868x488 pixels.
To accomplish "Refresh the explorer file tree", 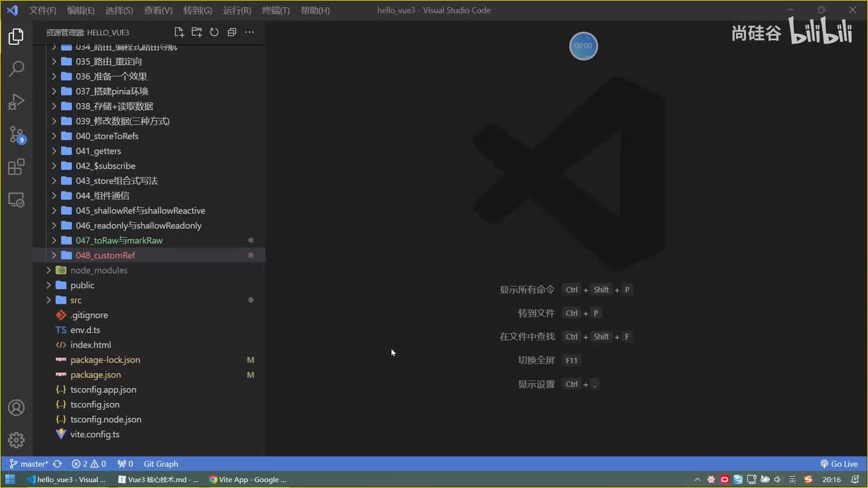I will [214, 32].
